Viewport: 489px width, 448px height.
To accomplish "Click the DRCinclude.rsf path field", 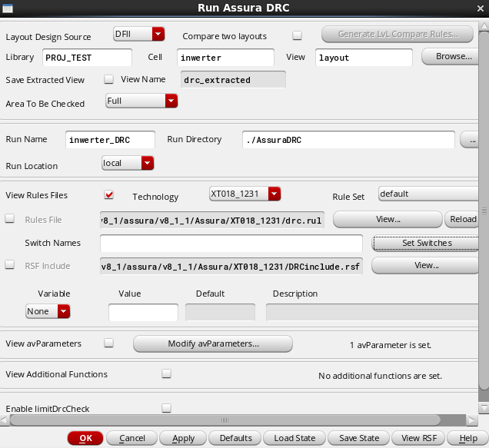I will (x=231, y=266).
